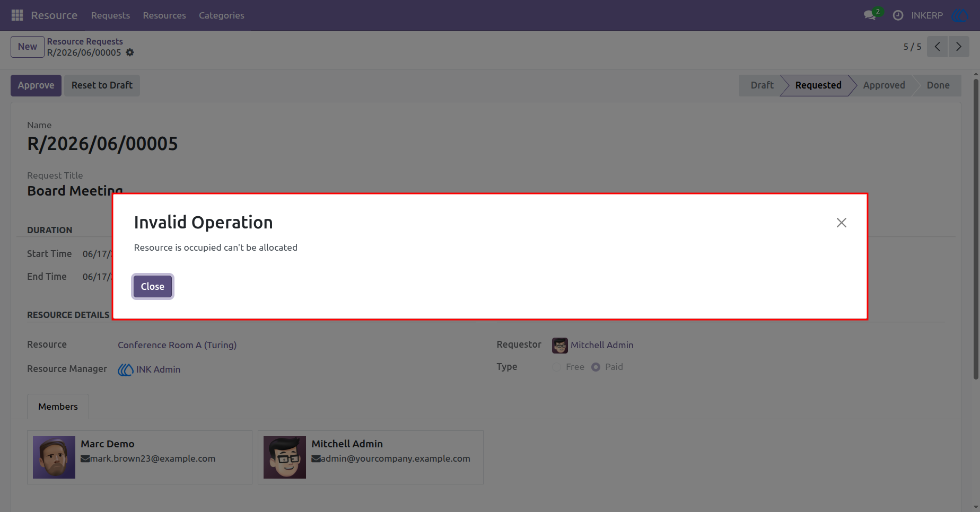Open Mitchell Admin's member photo

(x=285, y=457)
